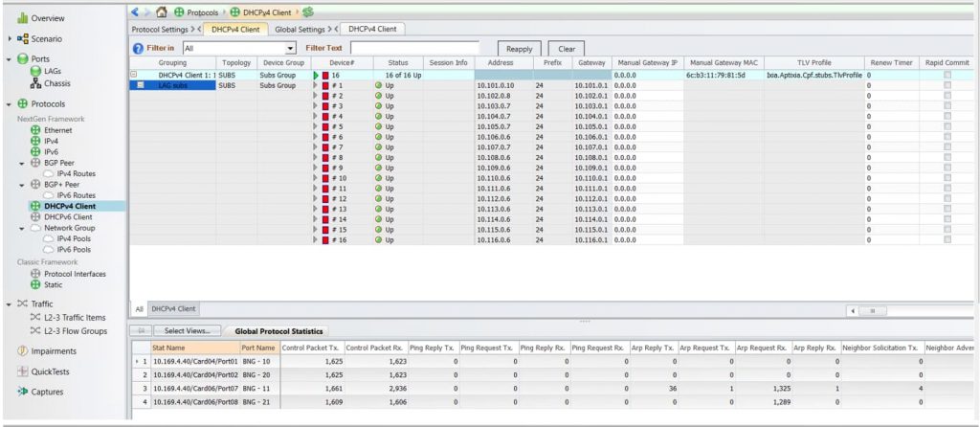Viewport: 980px width, 427px height.
Task: Open Protocol Interfaces in Classic Framework
Action: 75,274
